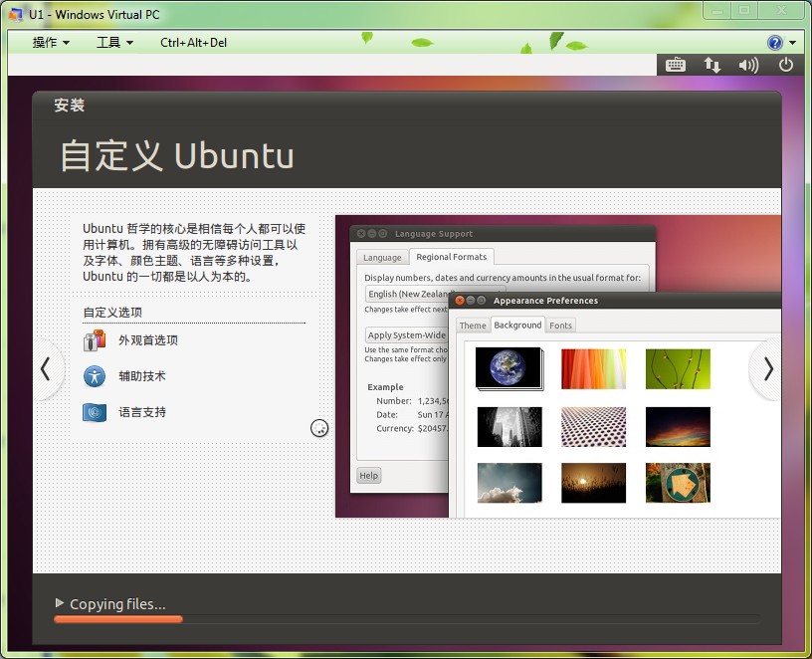Click the 自定义 Ubuntu heading
812x659 pixels.
coord(177,155)
